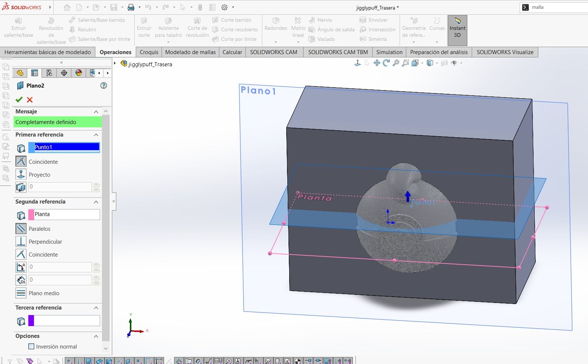This screenshot has height=364, width=588.
Task: Select the Matriz lineal tool
Action: (x=298, y=28)
